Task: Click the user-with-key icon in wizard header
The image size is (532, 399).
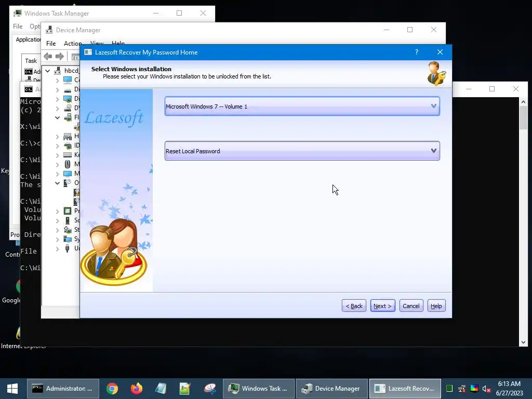Action: tap(436, 73)
